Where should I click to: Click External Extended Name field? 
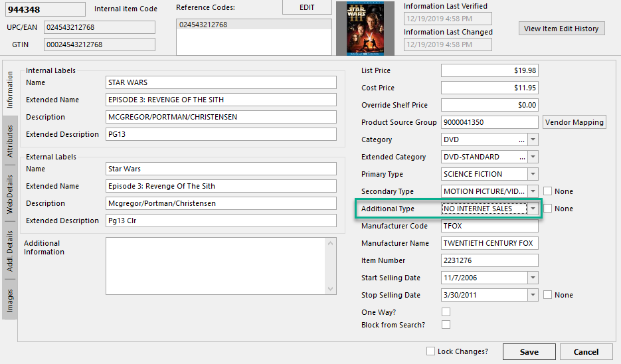click(x=221, y=186)
